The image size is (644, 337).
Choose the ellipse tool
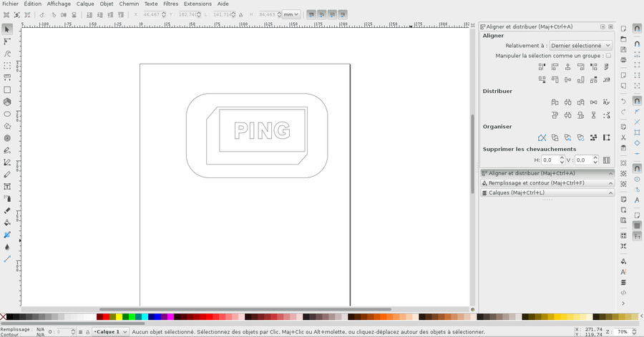click(x=7, y=114)
